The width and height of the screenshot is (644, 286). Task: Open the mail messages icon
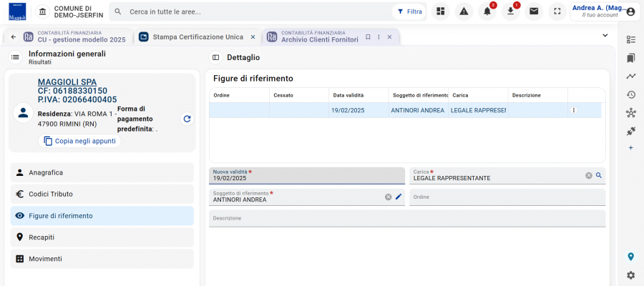pyautogui.click(x=534, y=11)
